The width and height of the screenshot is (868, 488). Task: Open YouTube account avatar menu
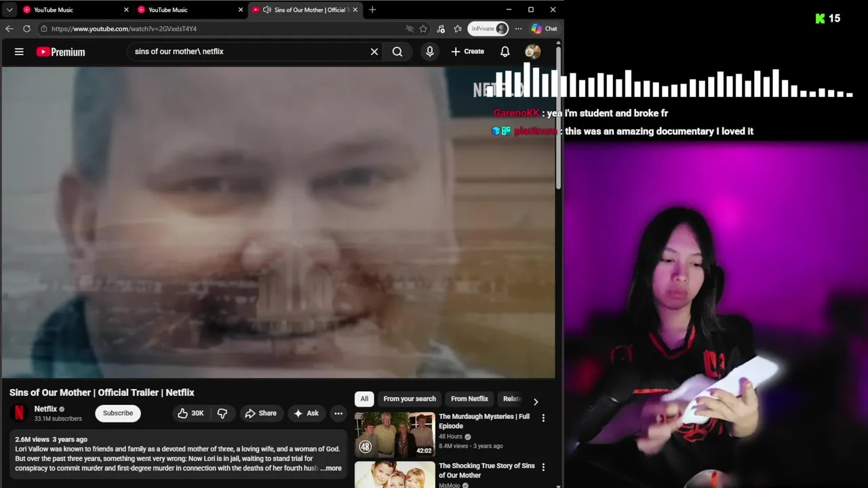click(x=533, y=52)
